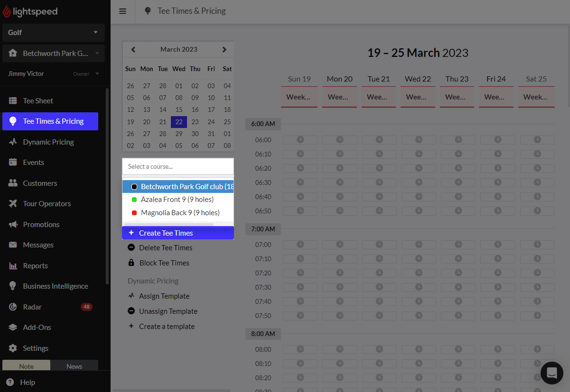
Task: Switch to the News tab
Action: pyautogui.click(x=74, y=366)
